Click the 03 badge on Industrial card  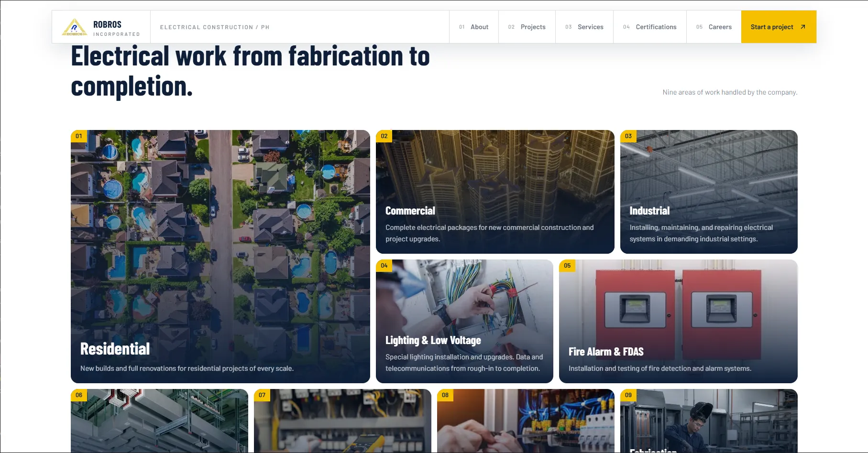(628, 136)
